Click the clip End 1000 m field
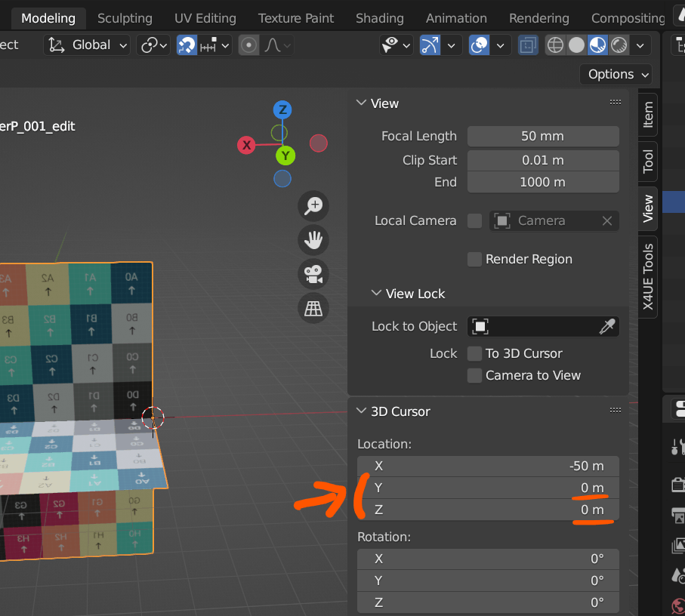This screenshot has height=616, width=685. [543, 182]
